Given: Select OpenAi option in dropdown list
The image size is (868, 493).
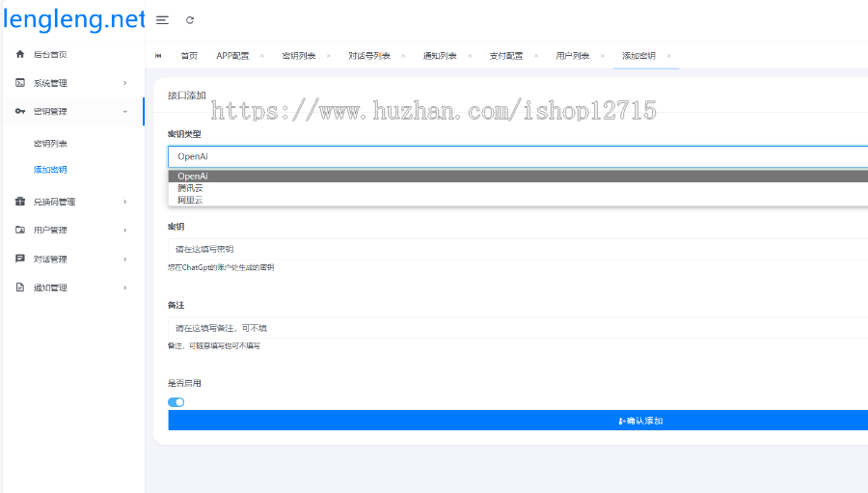Looking at the screenshot, I should tap(518, 177).
